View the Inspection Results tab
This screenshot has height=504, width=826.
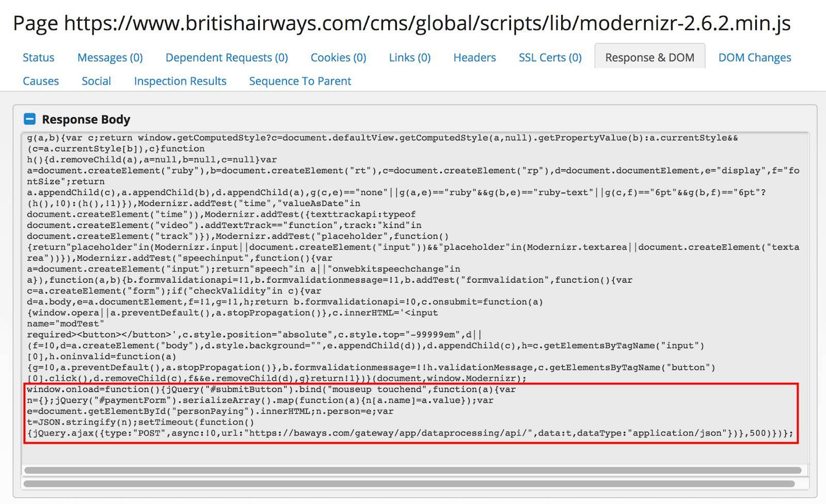(x=180, y=81)
